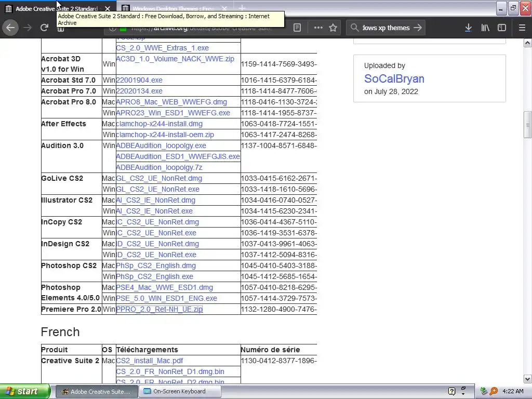The image size is (532, 399).
Task: Download PhSp_CS2_English.exe
Action: 154,276
